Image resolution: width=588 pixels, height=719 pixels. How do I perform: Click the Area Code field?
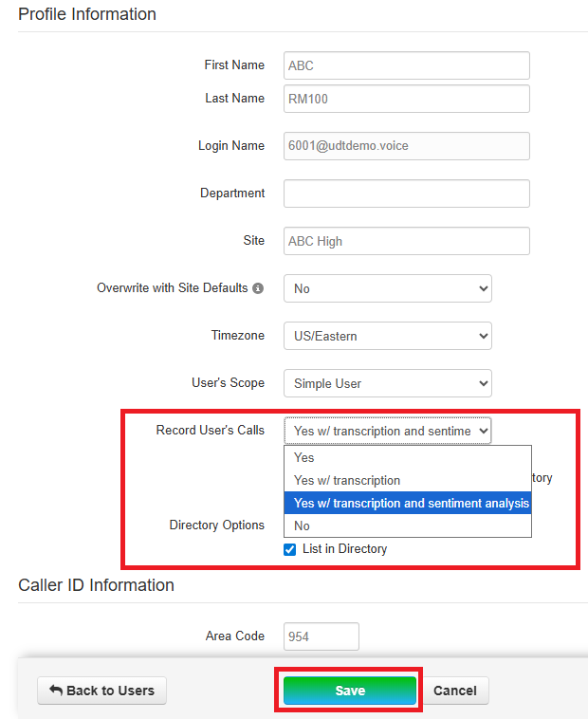[x=321, y=636]
